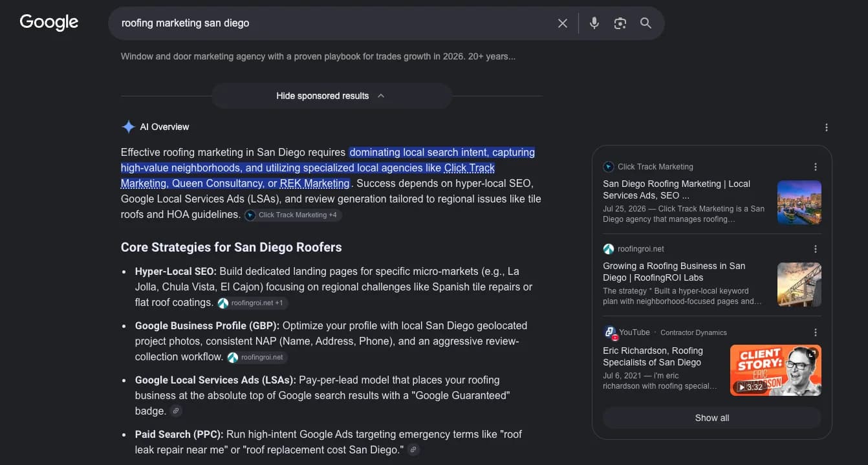This screenshot has width=868, height=465.
Task: Open San Diego Roofing Marketing result title
Action: 677,189
